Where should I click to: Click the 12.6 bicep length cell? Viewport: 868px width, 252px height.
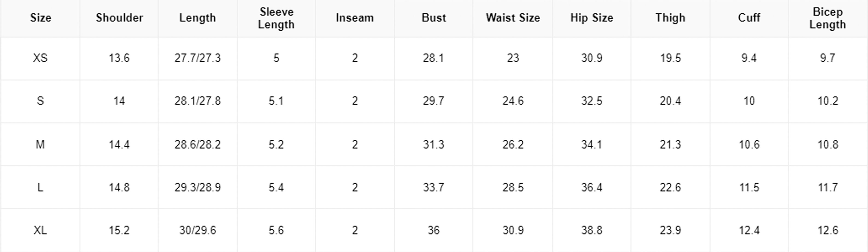(827, 230)
